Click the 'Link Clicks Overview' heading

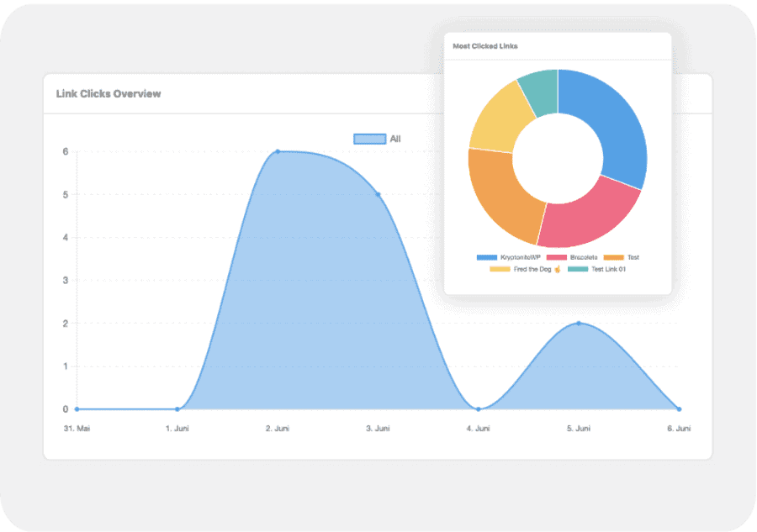(109, 93)
